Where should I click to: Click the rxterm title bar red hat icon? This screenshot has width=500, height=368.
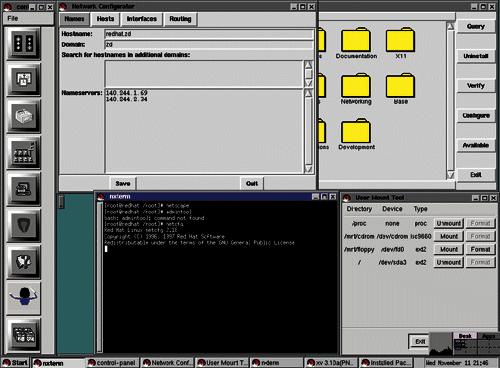tap(101, 197)
